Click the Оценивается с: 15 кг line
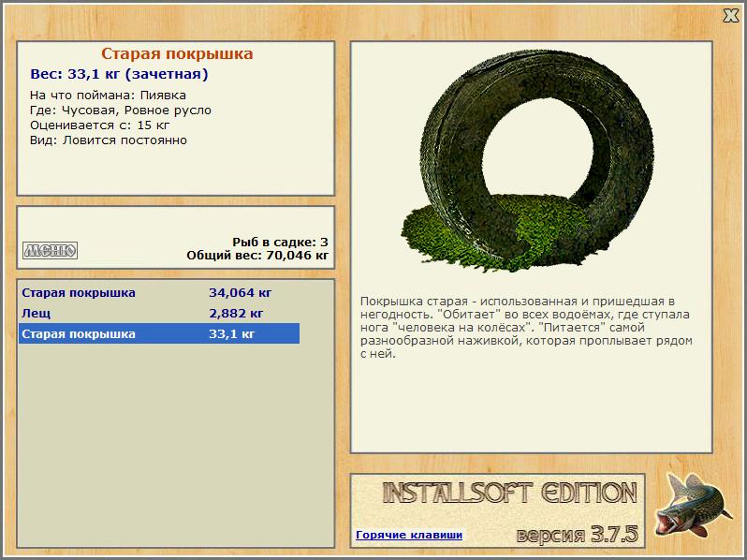 coord(99,125)
